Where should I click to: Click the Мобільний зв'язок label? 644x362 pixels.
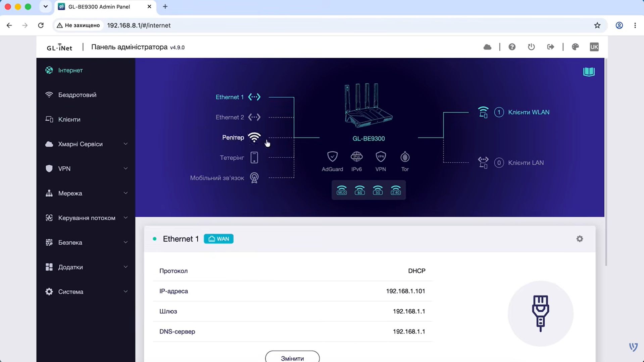tap(217, 178)
